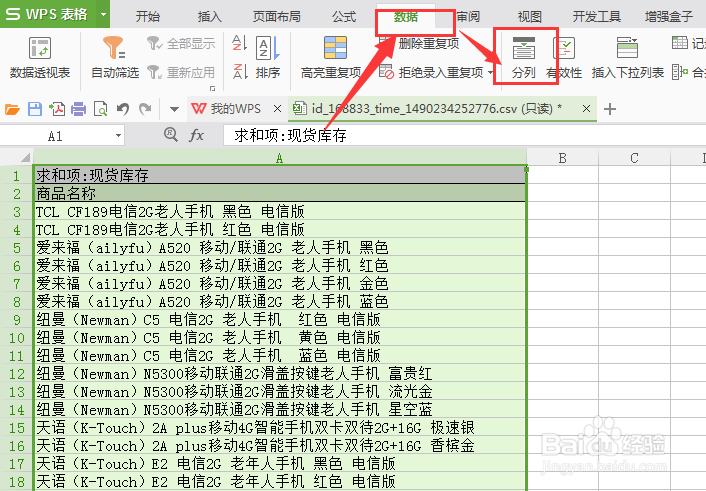Open the 增强盒子 ribbon tab
The height and width of the screenshot is (491, 706).
[x=669, y=17]
